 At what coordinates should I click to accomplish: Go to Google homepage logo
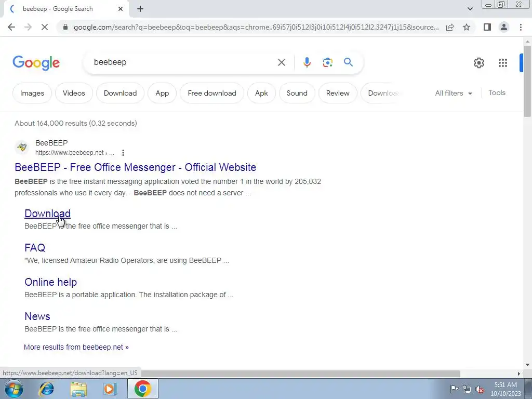tap(36, 63)
